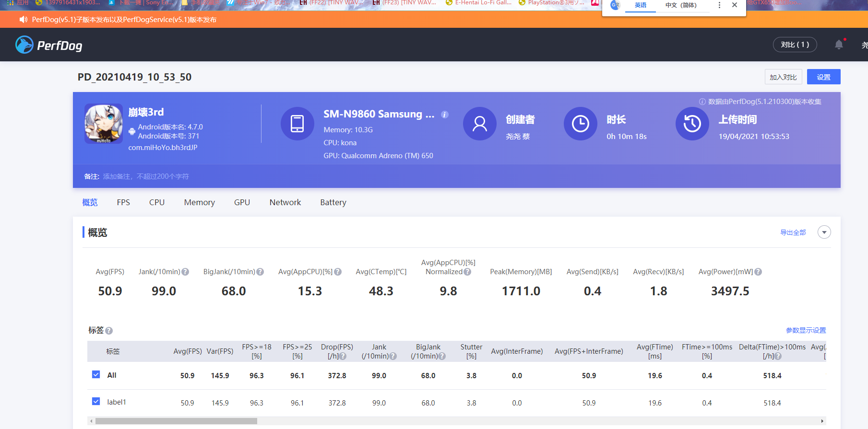The height and width of the screenshot is (429, 868).
Task: Click the help icon next to 标签 heading
Action: click(109, 331)
